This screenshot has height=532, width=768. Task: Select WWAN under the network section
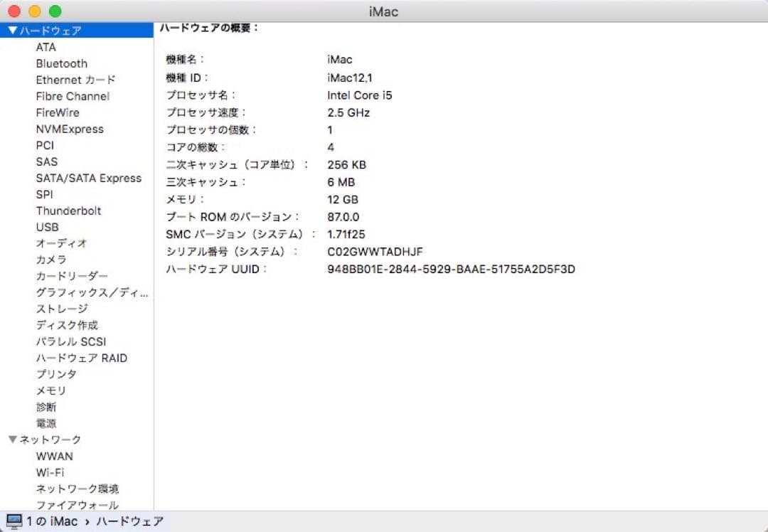tap(54, 456)
